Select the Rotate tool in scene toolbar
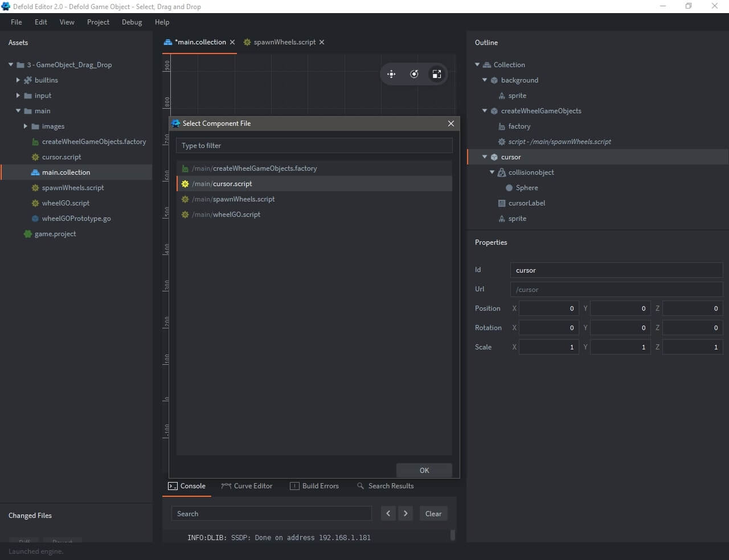Screen dimensions: 729x560 tap(414, 74)
